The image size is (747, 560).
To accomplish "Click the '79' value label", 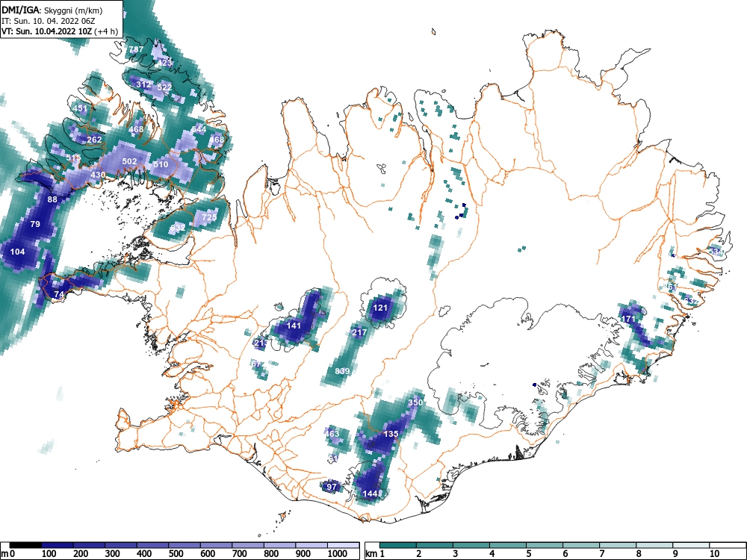I will [x=35, y=224].
